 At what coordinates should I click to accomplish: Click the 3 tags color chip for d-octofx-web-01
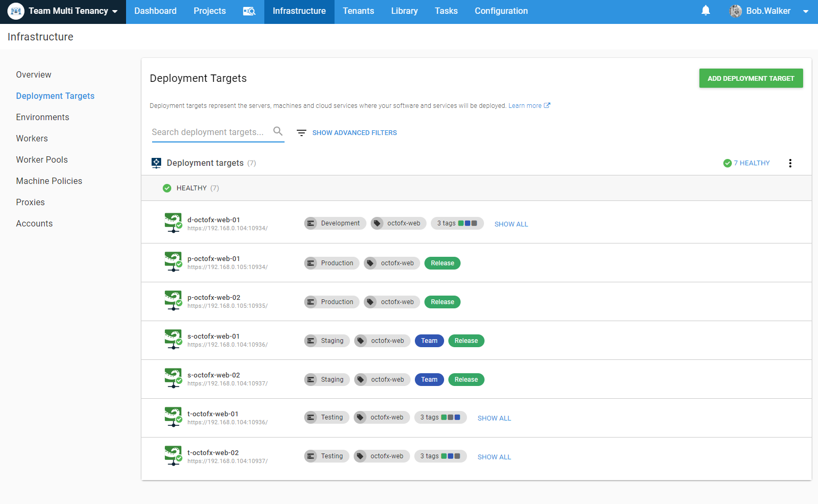coord(457,223)
